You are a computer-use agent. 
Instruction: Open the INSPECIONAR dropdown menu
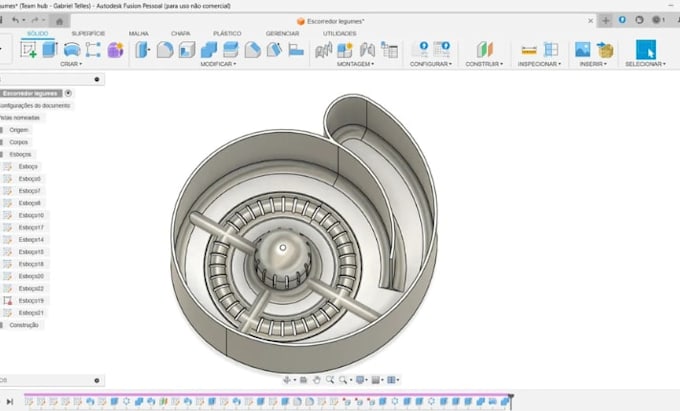539,64
